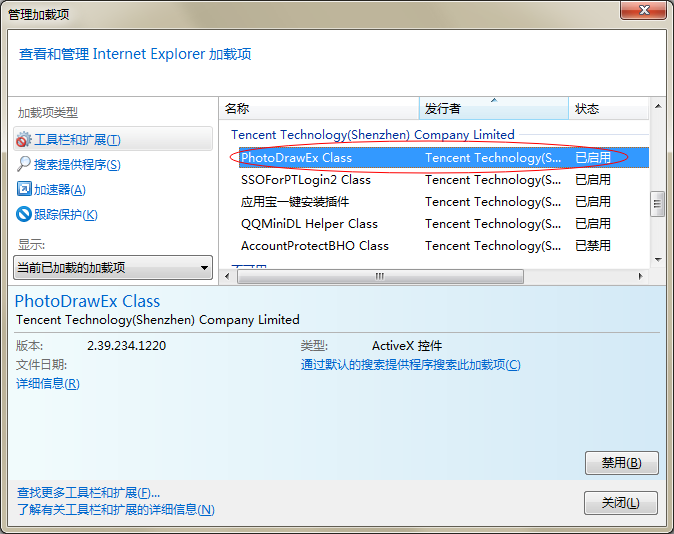Click publisher cell of QQMiniDL Helper Class
Viewport: 674px width, 534px height.
pyautogui.click(x=493, y=224)
